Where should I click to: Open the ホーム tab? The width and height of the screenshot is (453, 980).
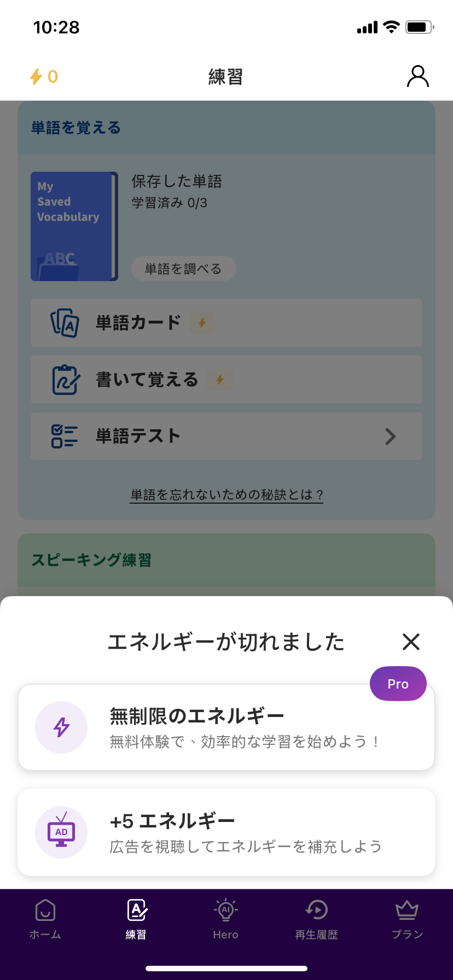pyautogui.click(x=45, y=919)
